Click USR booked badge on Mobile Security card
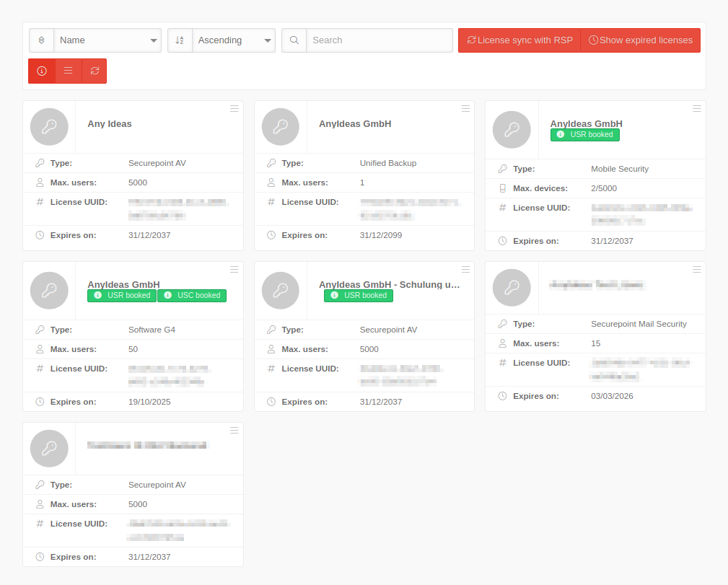Image resolution: width=728 pixels, height=585 pixels. [584, 135]
